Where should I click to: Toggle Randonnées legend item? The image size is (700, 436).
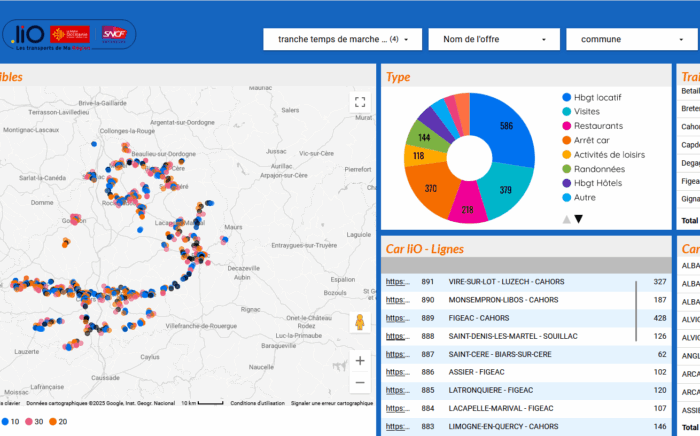click(600, 169)
